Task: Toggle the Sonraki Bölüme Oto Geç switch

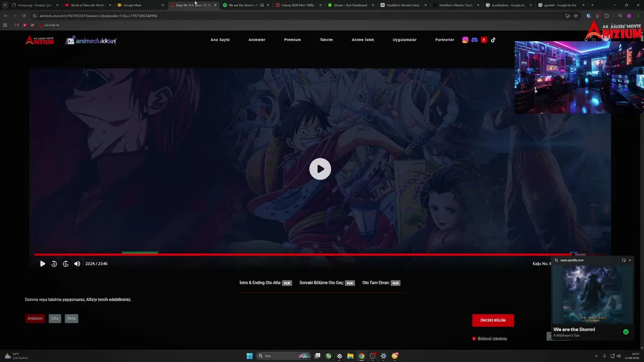Action: (x=350, y=283)
